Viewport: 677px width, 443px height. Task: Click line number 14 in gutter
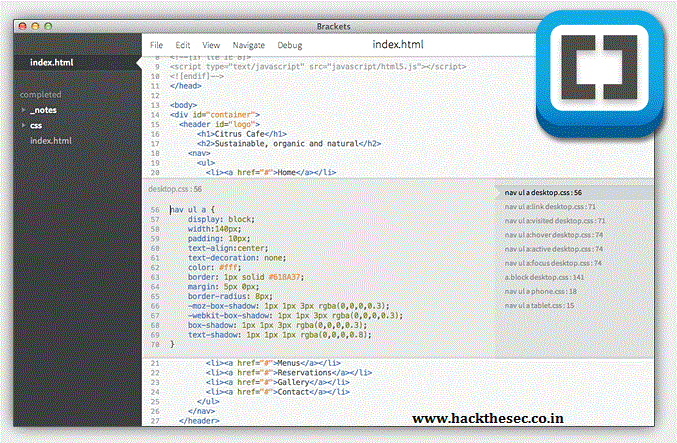[x=155, y=115]
